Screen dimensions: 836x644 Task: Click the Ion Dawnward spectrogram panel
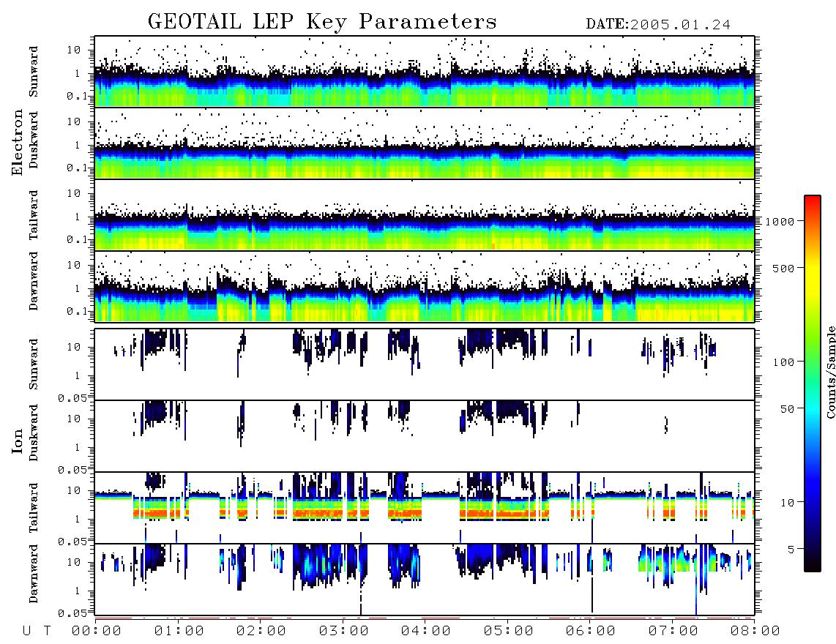[425, 579]
